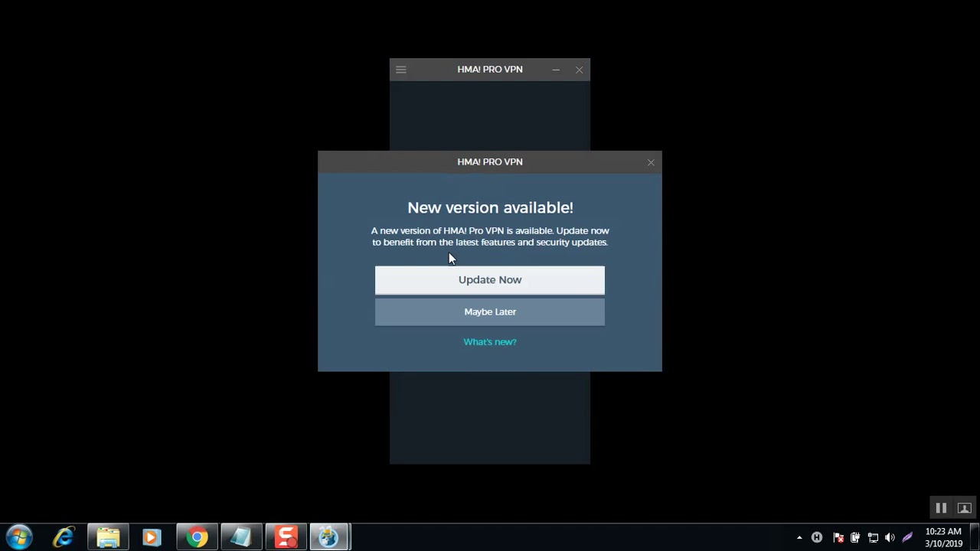Show hidden icons in system tray
This screenshot has width=980, height=551.
click(x=799, y=538)
